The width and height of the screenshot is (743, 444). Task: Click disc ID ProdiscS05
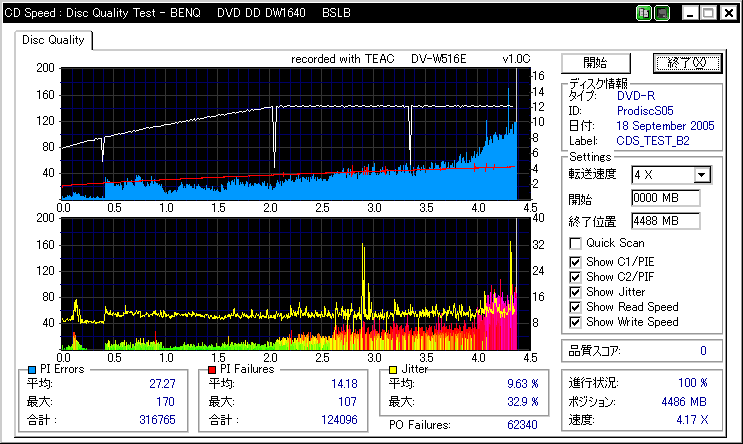tap(645, 111)
